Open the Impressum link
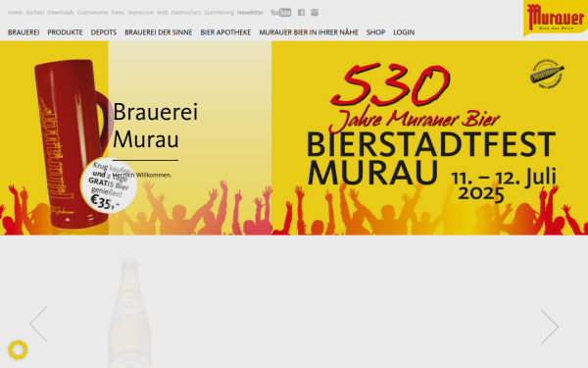 pyautogui.click(x=140, y=13)
